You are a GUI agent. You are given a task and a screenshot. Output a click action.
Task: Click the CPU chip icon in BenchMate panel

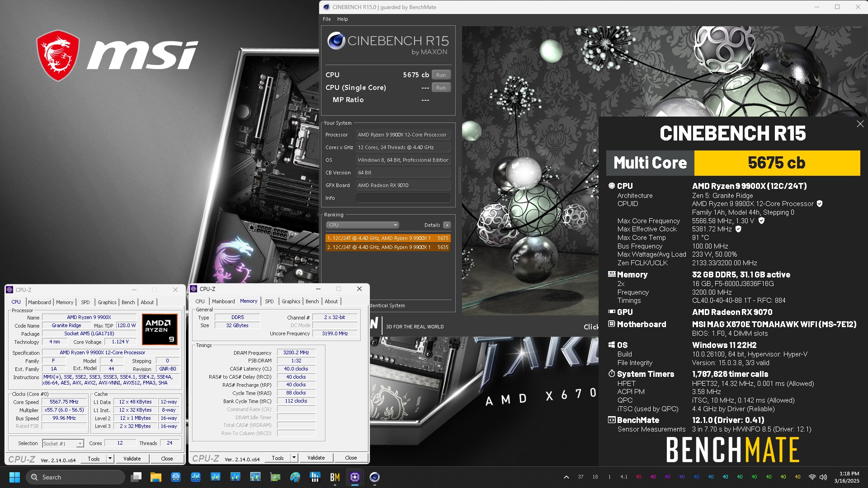click(612, 186)
